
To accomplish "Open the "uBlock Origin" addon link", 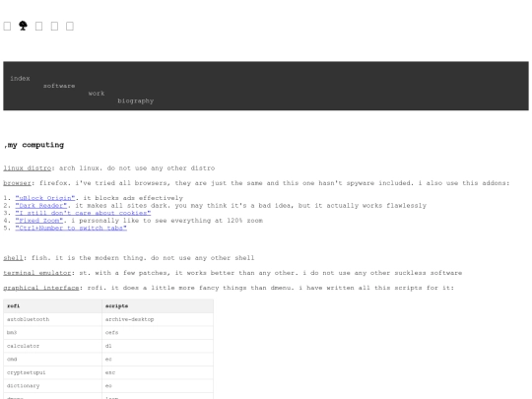I will (x=45, y=198).
